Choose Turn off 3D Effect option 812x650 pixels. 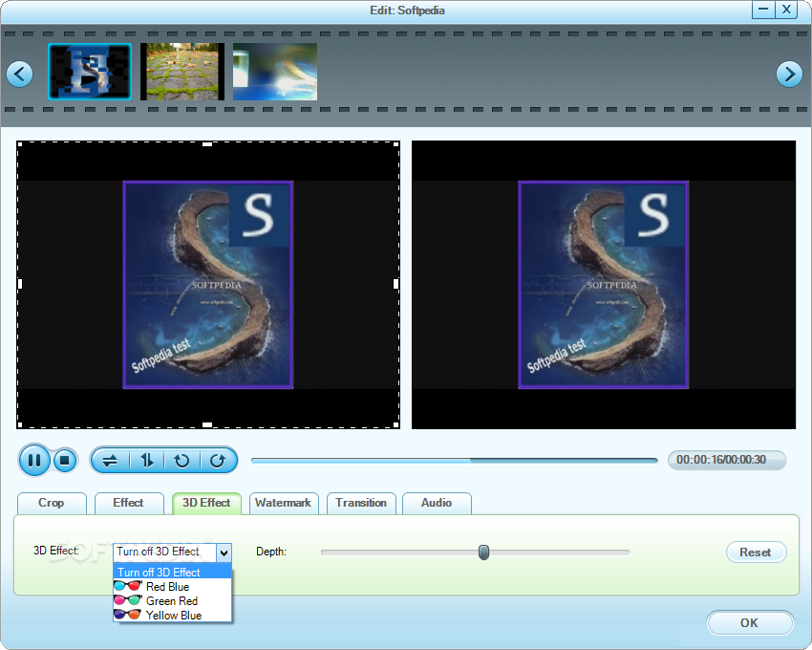tap(173, 573)
